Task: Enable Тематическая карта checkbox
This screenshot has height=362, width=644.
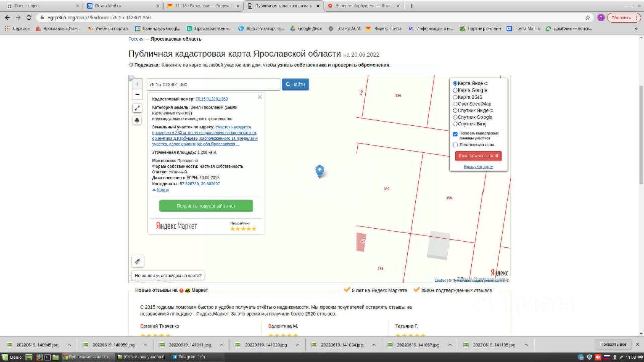Action: click(x=455, y=145)
